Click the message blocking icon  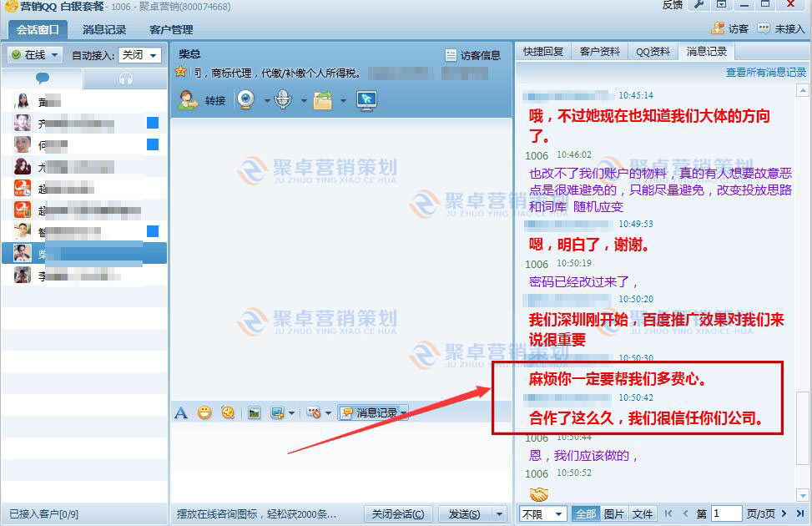313,412
